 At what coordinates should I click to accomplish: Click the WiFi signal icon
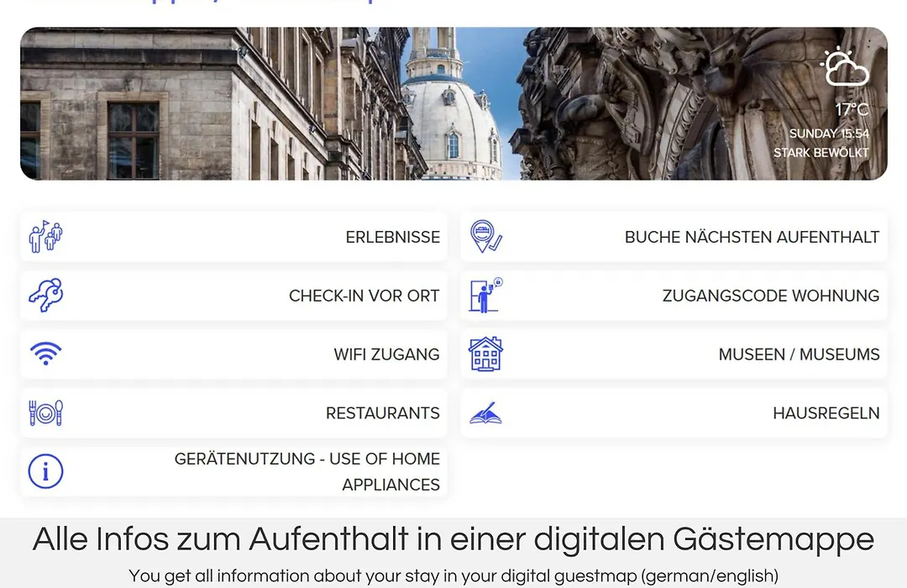pyautogui.click(x=45, y=354)
